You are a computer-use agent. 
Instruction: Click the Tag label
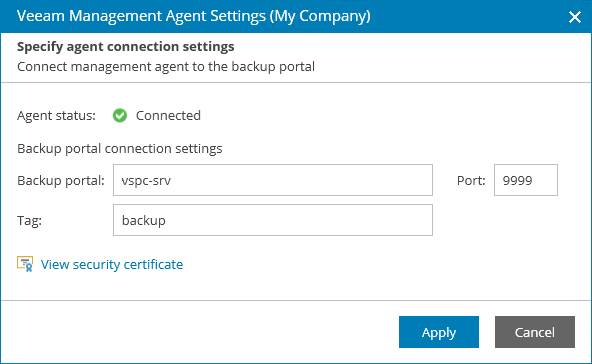(x=29, y=221)
